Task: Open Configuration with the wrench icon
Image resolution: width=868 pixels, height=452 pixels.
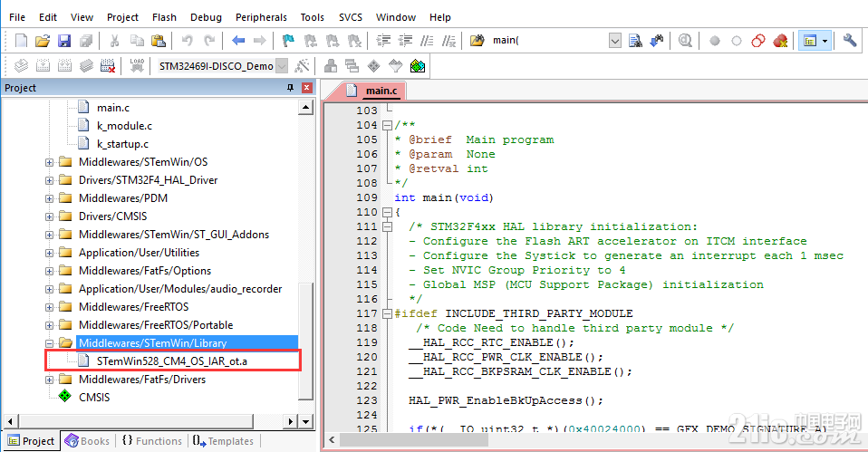Action: [850, 41]
